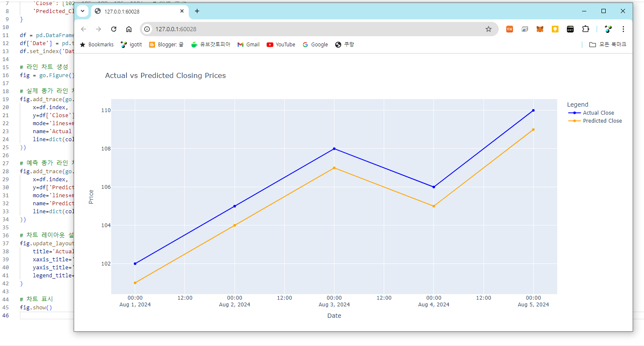Screen dimensions: 644x346
Task: Click the Price y-axis title
Action: tap(91, 197)
